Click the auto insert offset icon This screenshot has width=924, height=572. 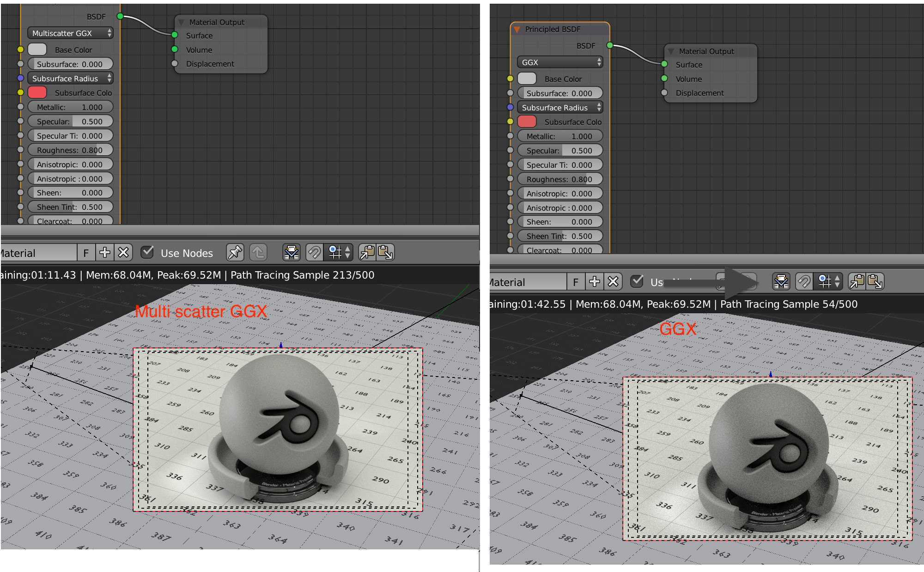click(291, 253)
